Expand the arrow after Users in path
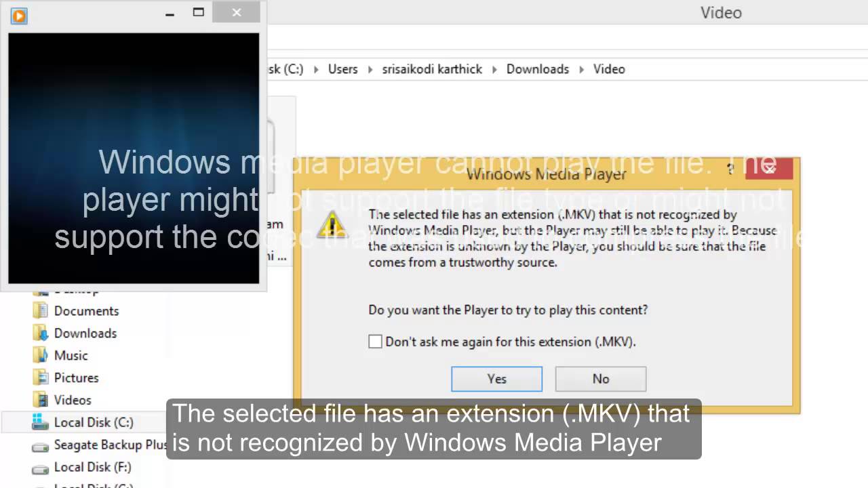The image size is (868, 488). [x=370, y=69]
